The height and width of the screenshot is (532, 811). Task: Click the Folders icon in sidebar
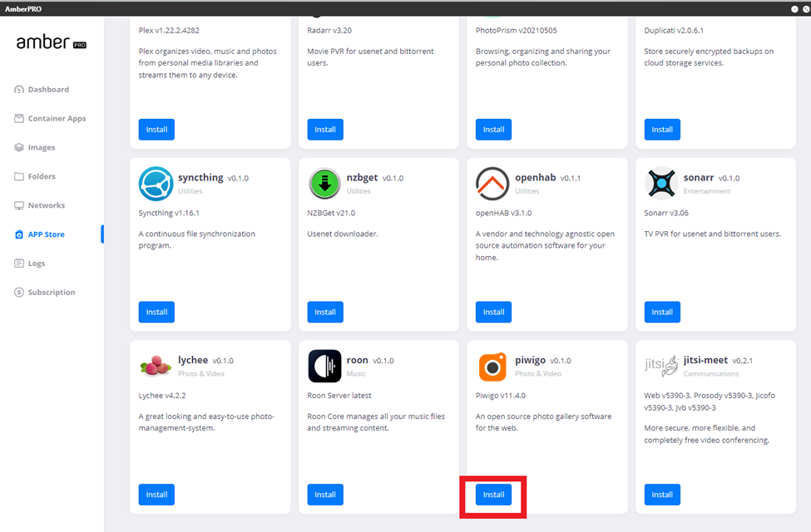click(19, 176)
